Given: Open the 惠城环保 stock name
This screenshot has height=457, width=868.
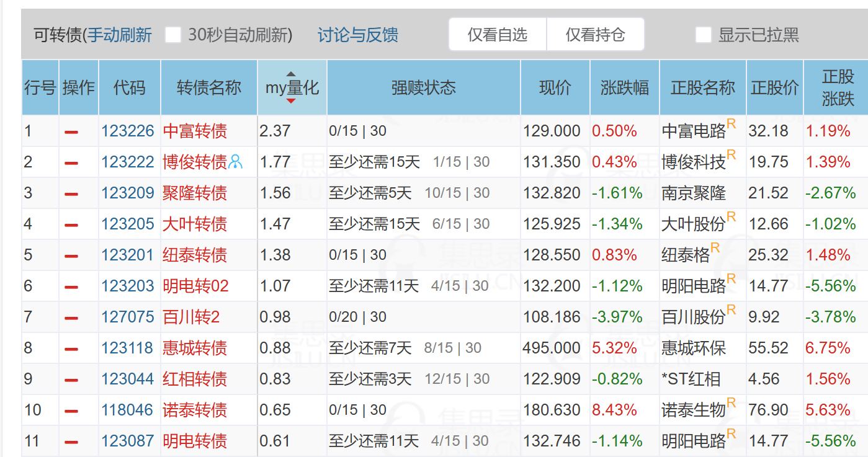Looking at the screenshot, I should (694, 348).
